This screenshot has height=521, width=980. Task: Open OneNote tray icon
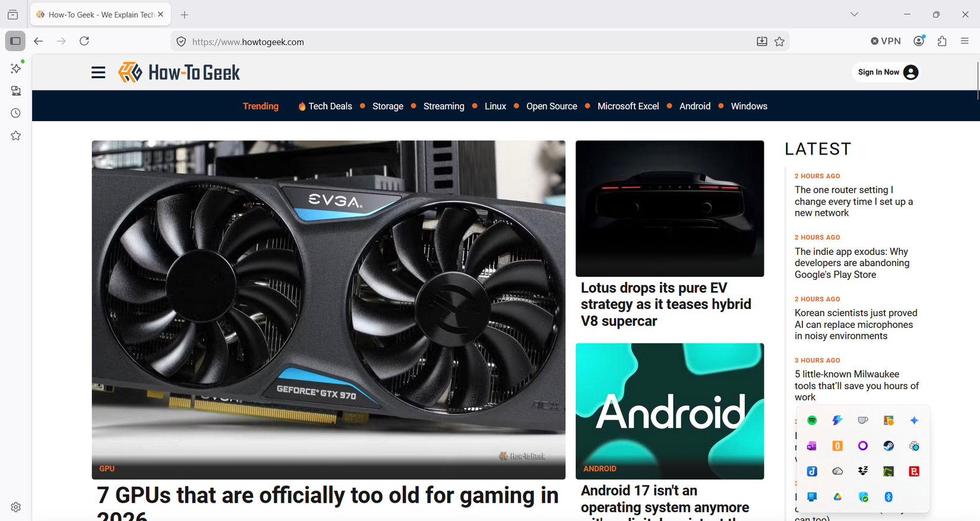[x=812, y=446]
